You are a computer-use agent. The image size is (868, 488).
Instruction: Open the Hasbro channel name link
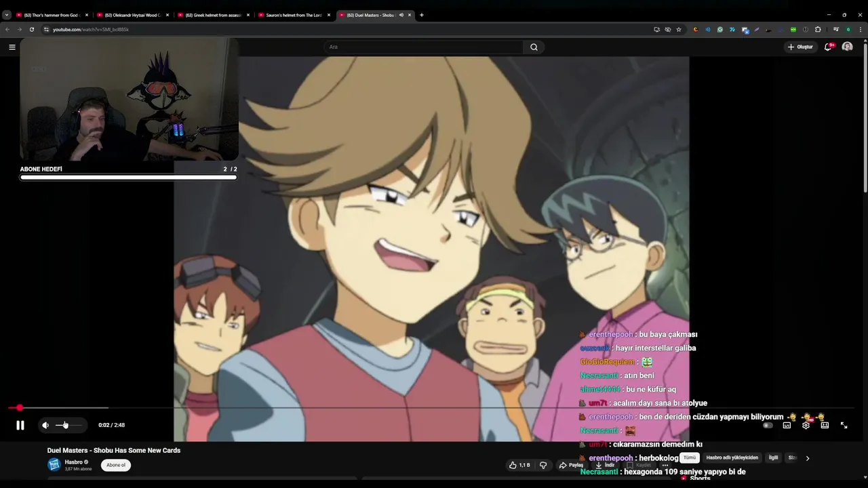pyautogui.click(x=74, y=462)
